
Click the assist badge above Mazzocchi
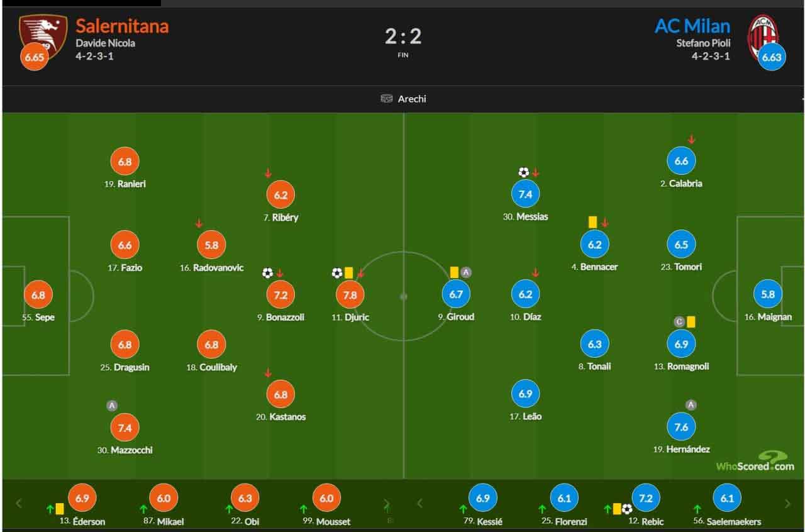point(111,406)
